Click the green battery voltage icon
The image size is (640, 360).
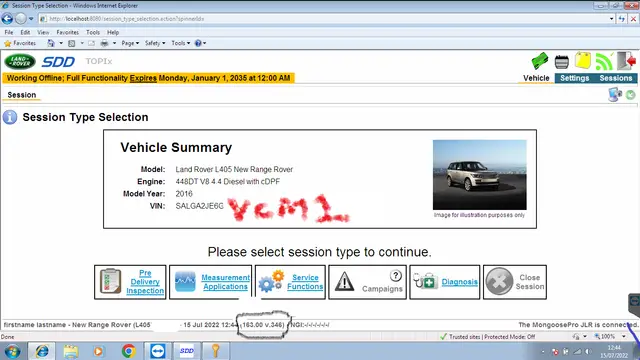point(540,61)
